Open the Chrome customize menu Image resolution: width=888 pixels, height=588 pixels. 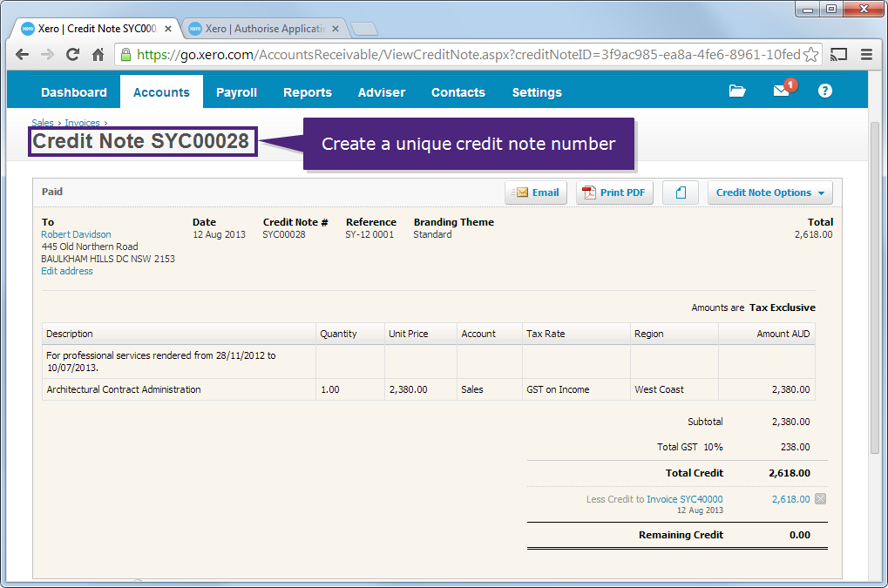[x=865, y=53]
